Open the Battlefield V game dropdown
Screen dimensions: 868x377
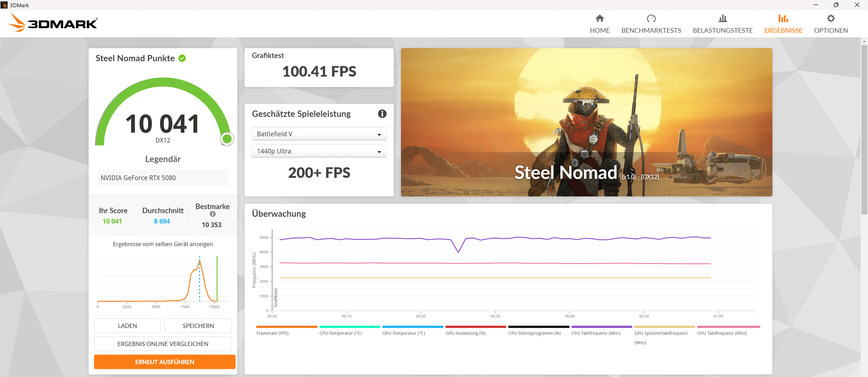319,134
